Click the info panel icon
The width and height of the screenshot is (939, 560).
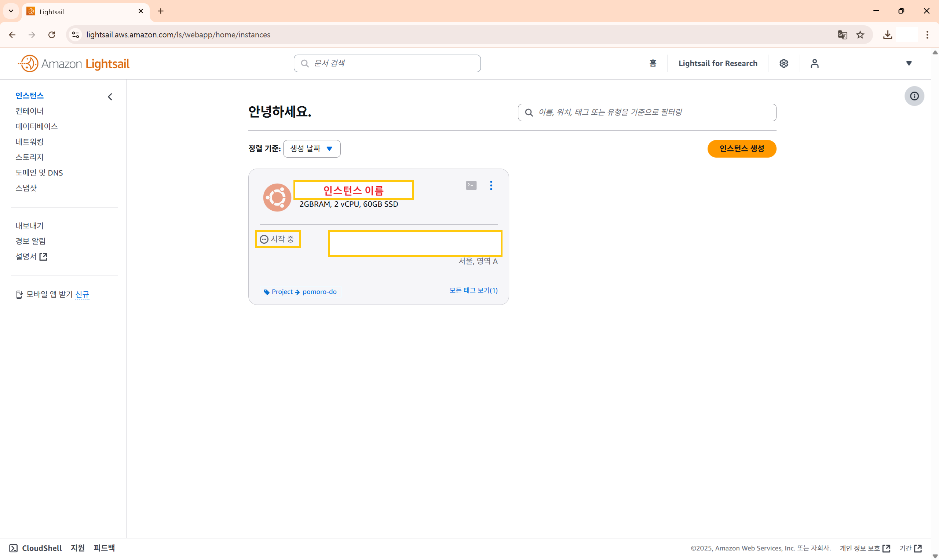914,96
